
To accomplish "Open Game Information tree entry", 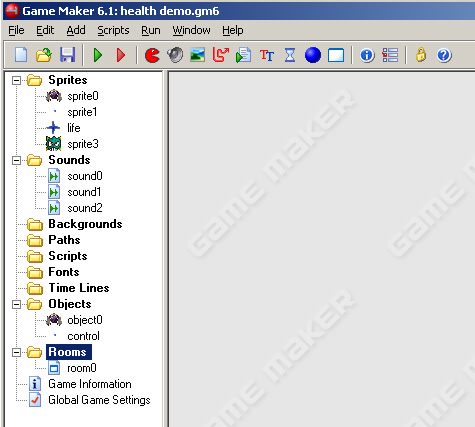I will (x=90, y=384).
